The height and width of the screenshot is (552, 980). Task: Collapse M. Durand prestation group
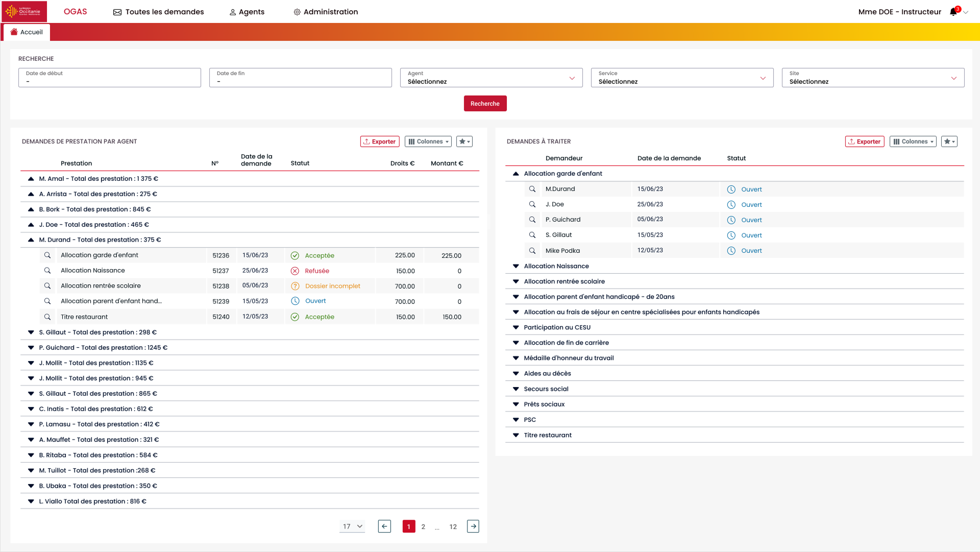tap(31, 240)
